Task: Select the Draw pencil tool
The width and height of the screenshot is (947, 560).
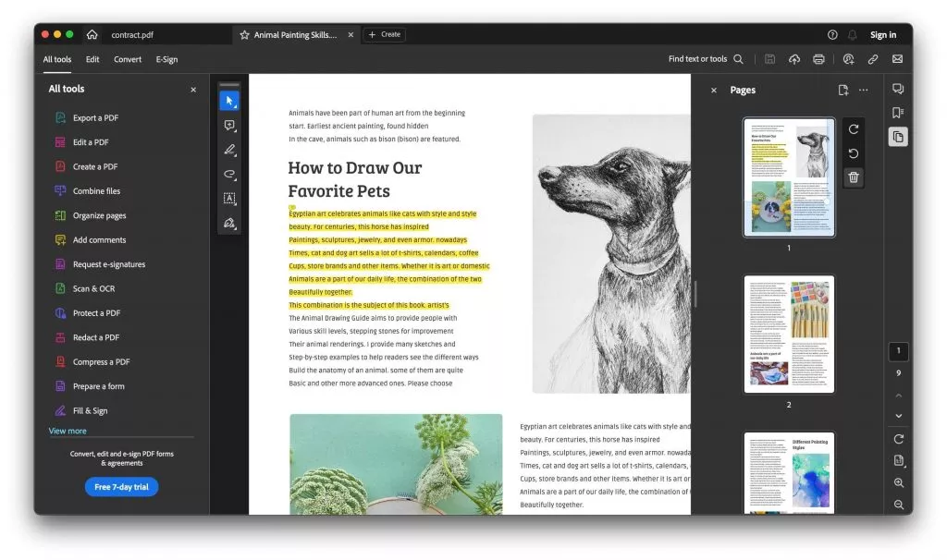Action: [x=229, y=150]
